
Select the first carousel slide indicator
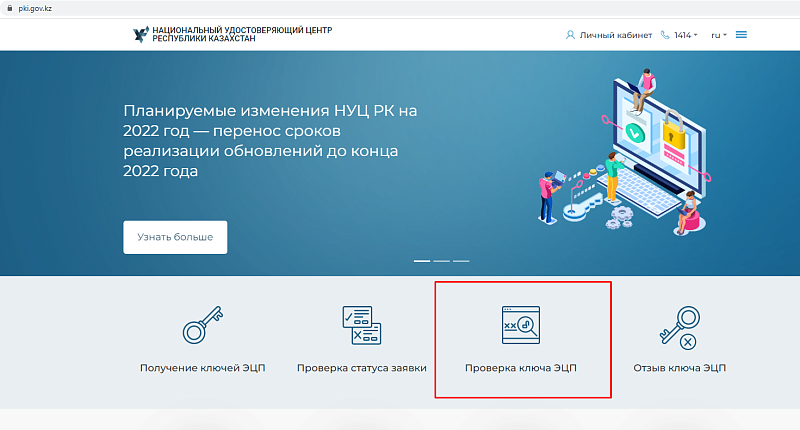422,260
